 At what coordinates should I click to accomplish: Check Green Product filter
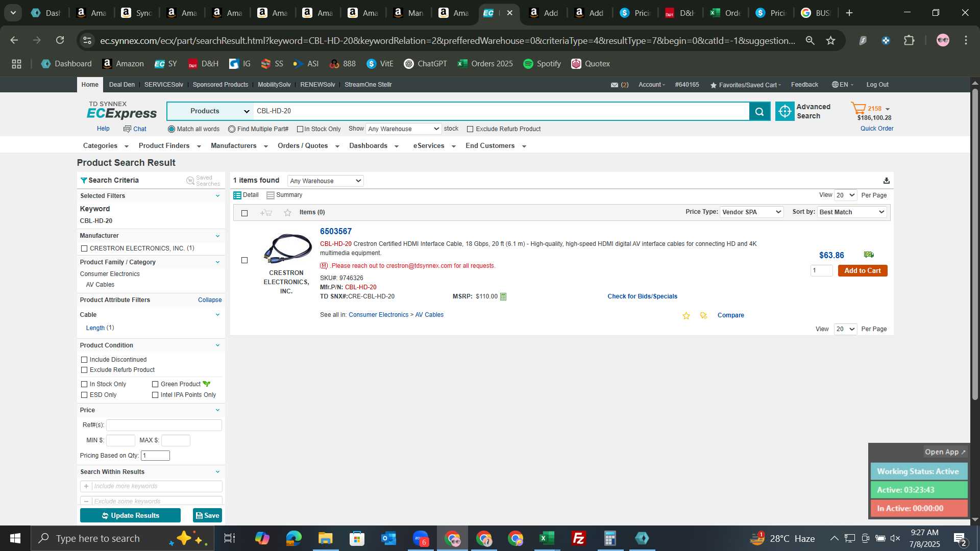click(x=155, y=384)
